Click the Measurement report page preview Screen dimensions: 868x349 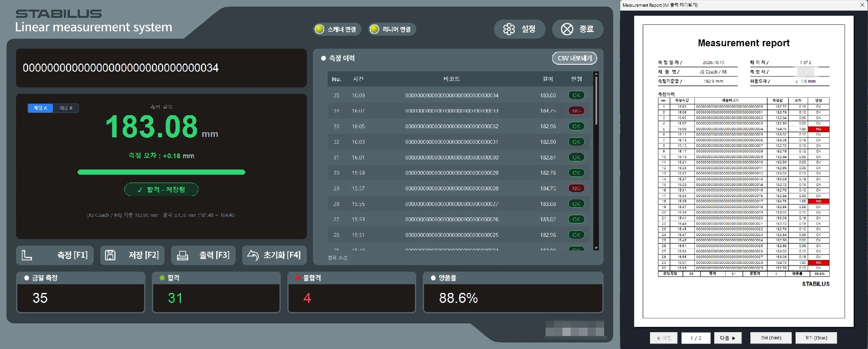pos(744,171)
